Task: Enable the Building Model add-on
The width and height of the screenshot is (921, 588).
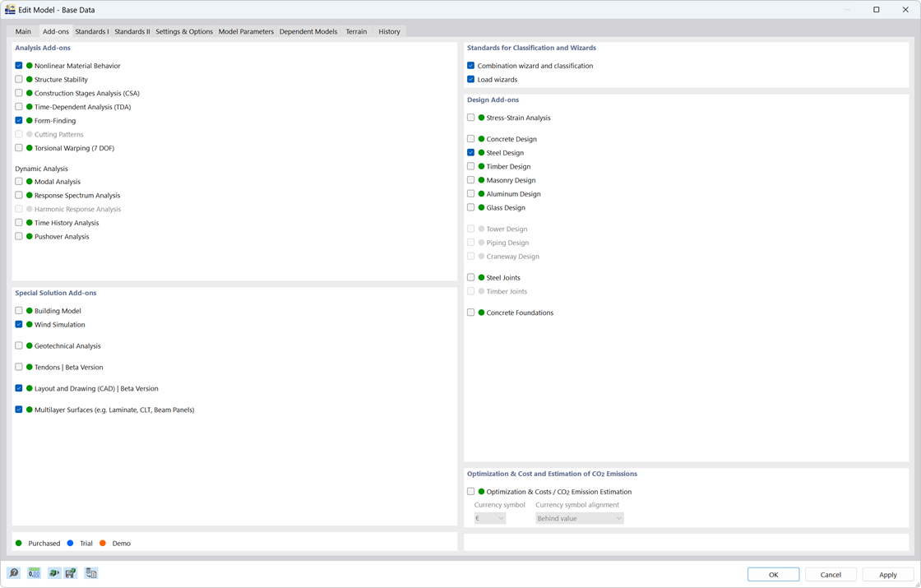Action: pyautogui.click(x=19, y=311)
